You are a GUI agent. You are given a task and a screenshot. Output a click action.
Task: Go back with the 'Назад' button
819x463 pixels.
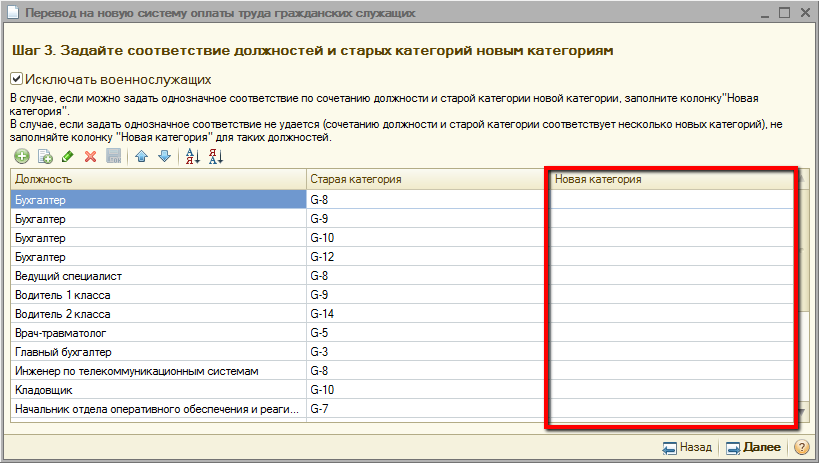click(x=687, y=447)
